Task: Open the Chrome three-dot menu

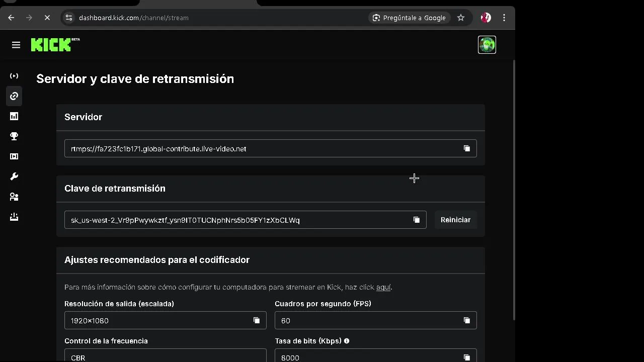Action: pyautogui.click(x=504, y=18)
